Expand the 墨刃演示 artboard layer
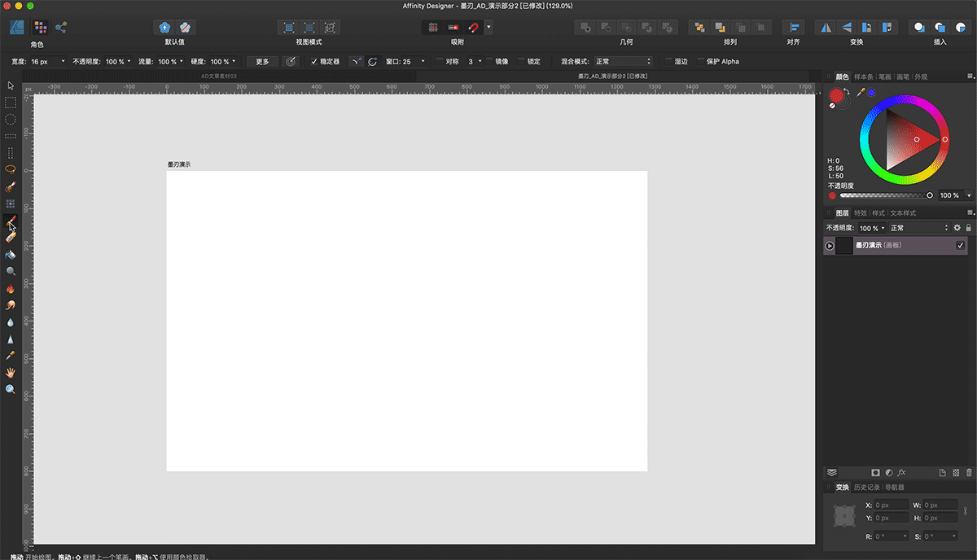This screenshot has width=977, height=560. [830, 246]
